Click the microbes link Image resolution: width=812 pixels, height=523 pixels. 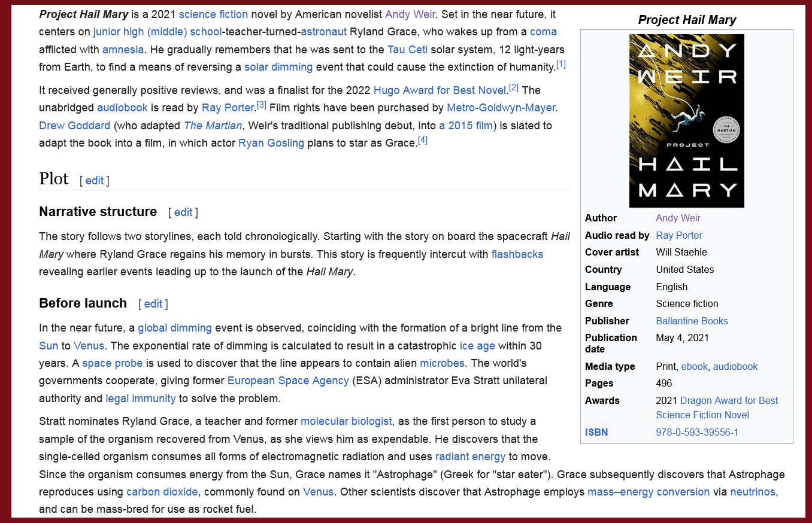(x=443, y=363)
